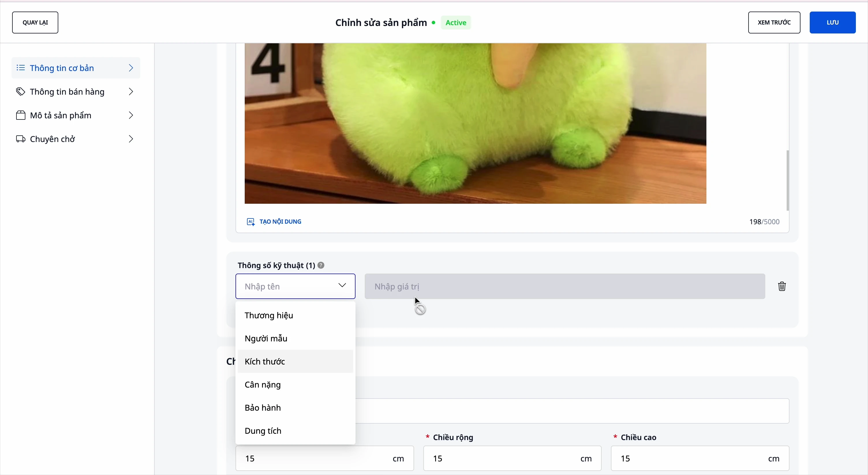This screenshot has height=475, width=868.
Task: Click the help icon beside Thông số kỹ thuật
Action: tap(321, 265)
